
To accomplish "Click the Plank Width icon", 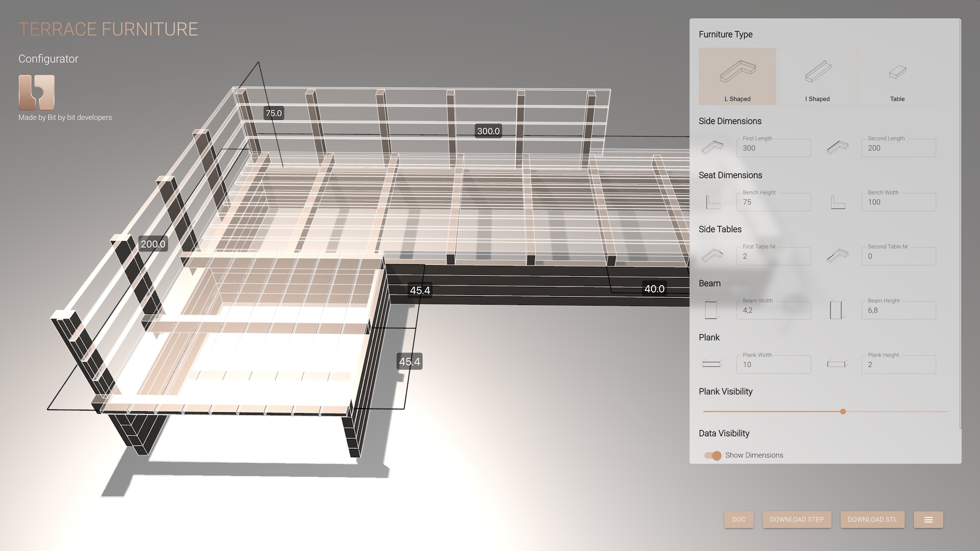I will (713, 364).
